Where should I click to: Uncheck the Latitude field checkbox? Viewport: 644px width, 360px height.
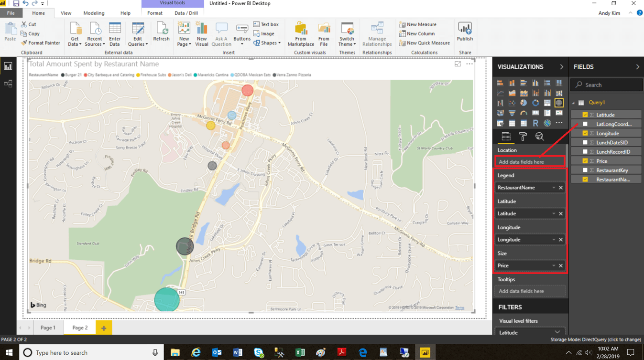(585, 115)
